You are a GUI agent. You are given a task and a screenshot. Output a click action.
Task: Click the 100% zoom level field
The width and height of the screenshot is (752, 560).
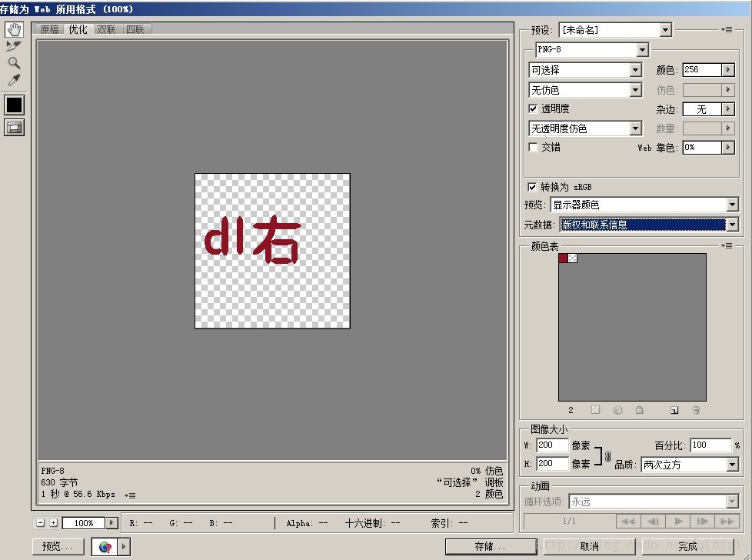point(84,522)
